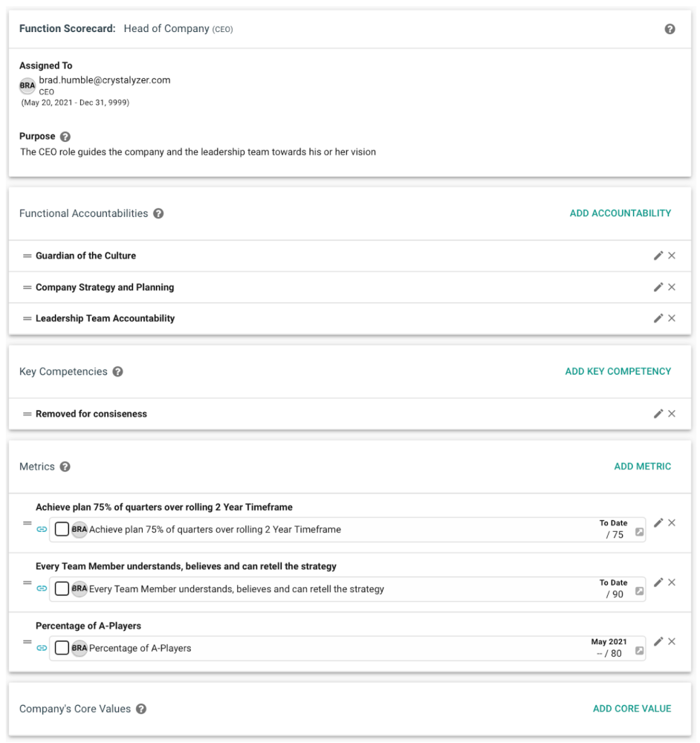700x743 pixels.
Task: Click help icon beside Function Scorecard header
Action: coord(670,29)
